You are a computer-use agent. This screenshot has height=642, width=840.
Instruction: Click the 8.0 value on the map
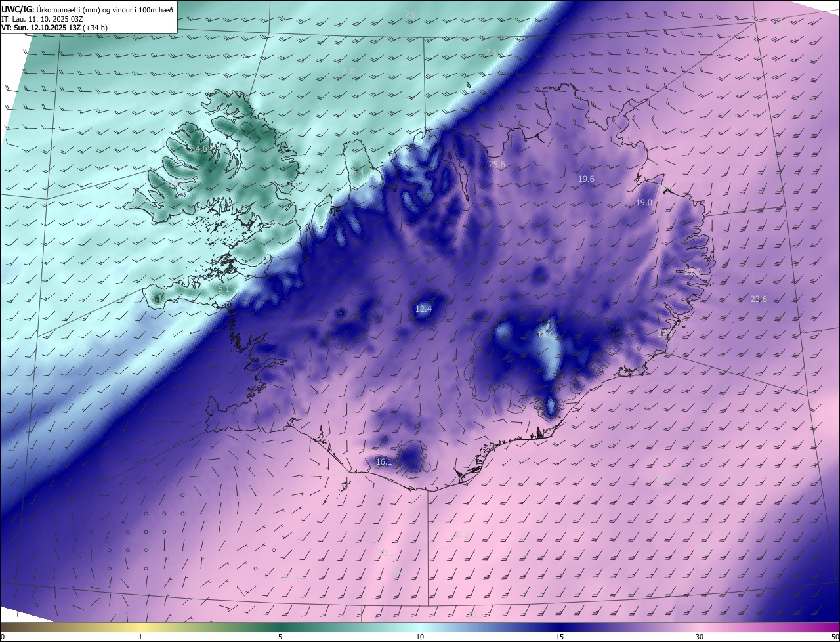click(x=348, y=71)
